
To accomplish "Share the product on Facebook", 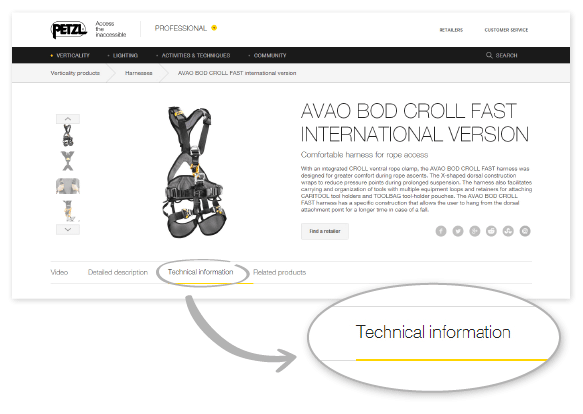I will [x=441, y=231].
